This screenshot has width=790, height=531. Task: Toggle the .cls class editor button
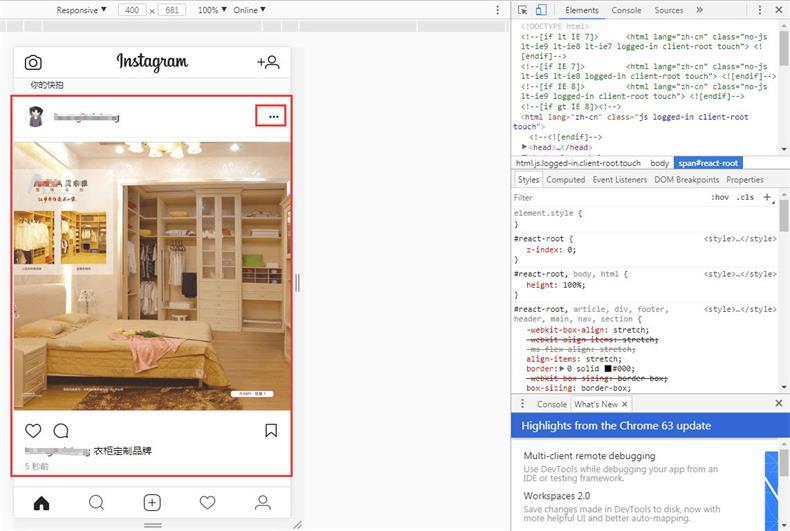[745, 197]
